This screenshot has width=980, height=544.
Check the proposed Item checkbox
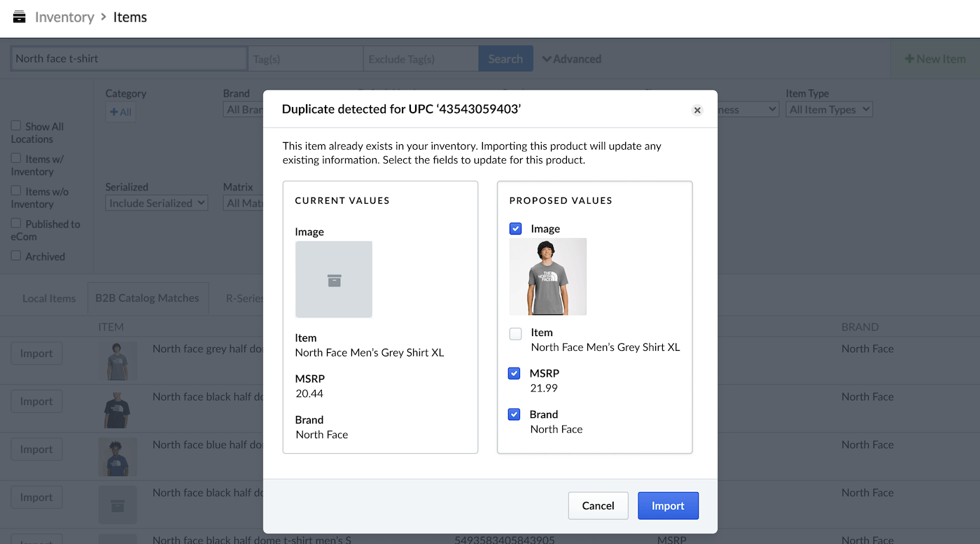516,333
